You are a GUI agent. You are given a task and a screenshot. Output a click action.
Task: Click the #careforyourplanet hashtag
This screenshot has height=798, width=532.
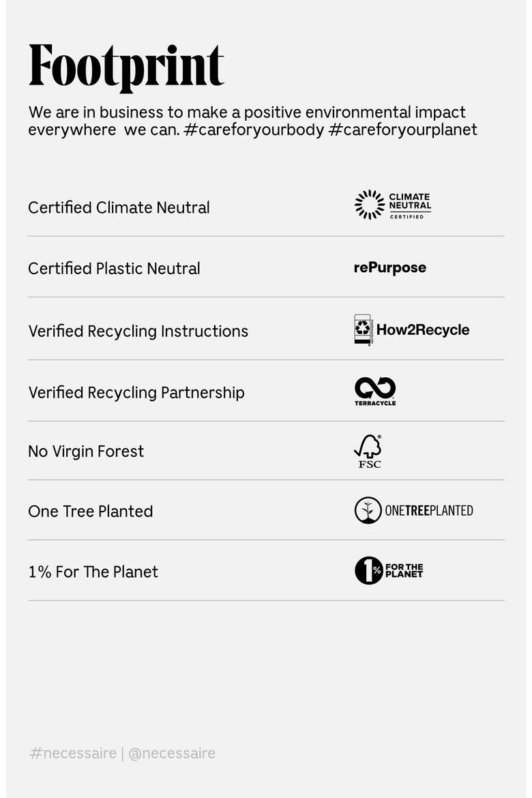(x=402, y=130)
